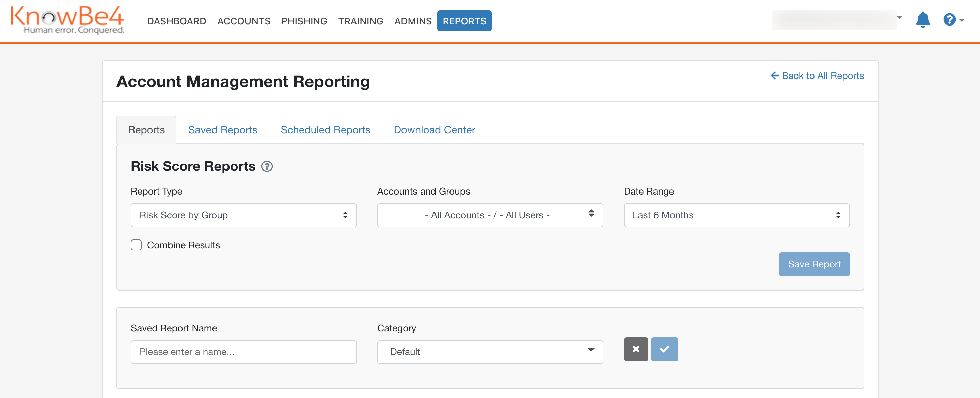Click the gray X cancel button

(635, 349)
